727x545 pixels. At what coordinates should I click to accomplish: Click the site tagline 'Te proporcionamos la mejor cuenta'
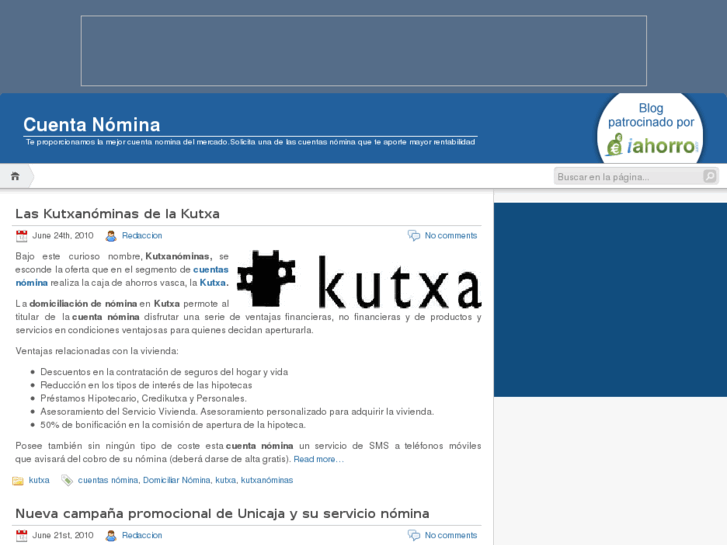point(250,142)
